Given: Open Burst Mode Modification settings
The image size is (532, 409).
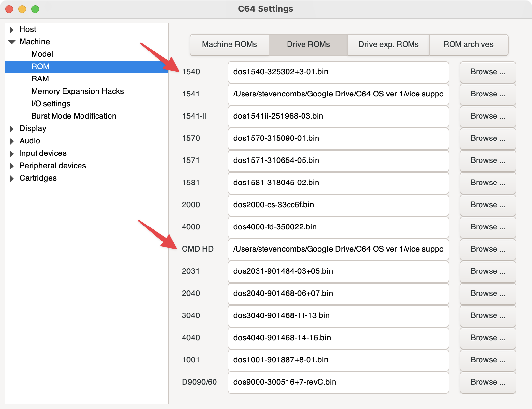Looking at the screenshot, I should 74,116.
